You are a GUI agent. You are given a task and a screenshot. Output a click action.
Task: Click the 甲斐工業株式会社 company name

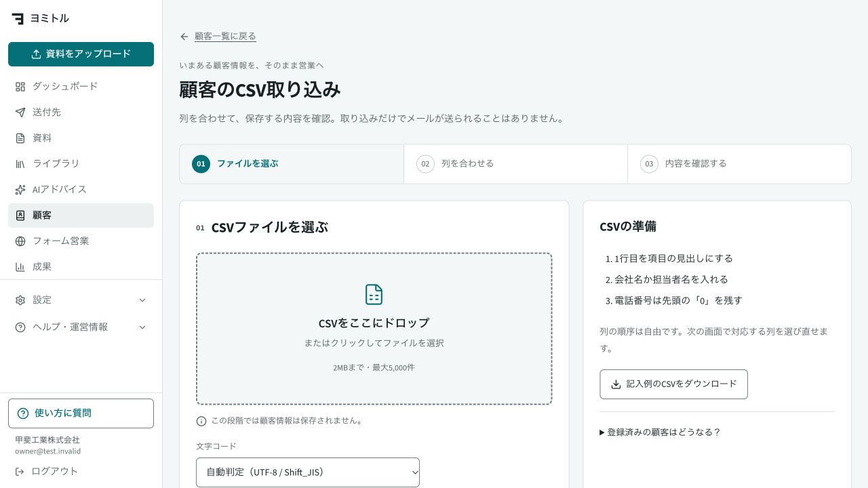pos(47,440)
